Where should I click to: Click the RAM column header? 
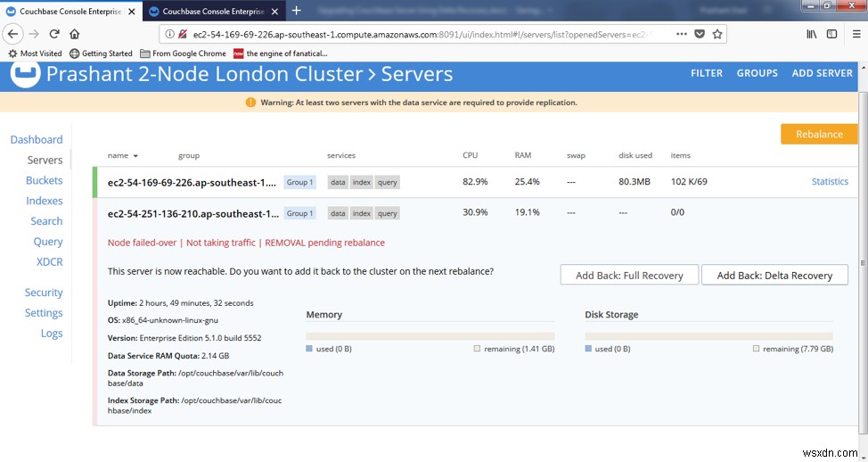tap(522, 155)
